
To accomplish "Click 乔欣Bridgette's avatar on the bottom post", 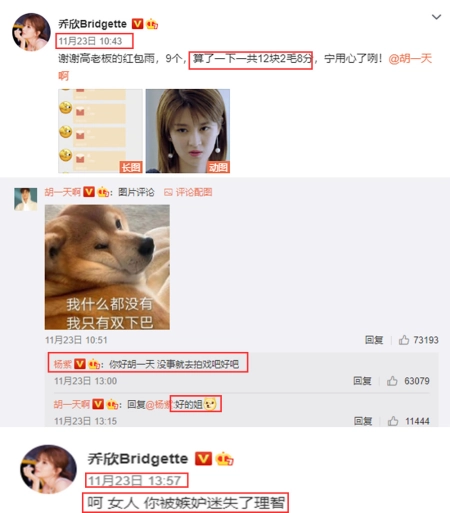I will 49,469.
